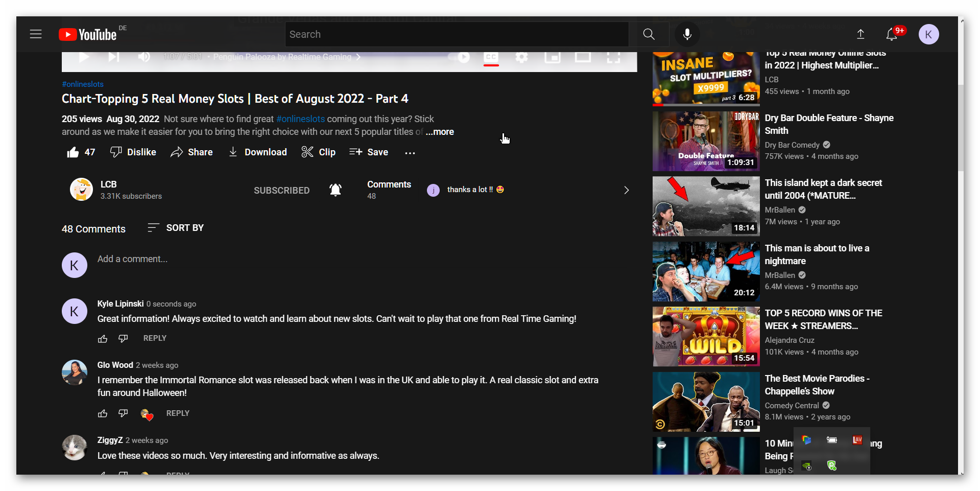980x491 pixels.
Task: Open the INSANE Slot Multipliers video thumbnail
Action: click(706, 78)
